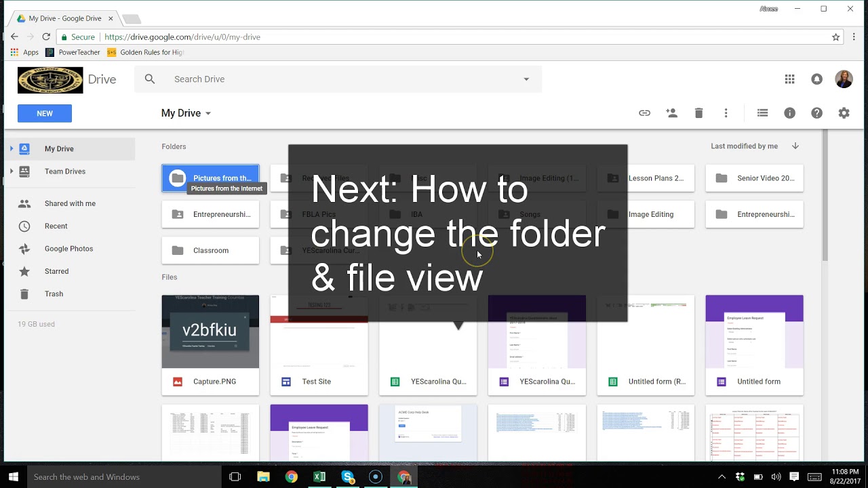Reverse sort direction arrow
868x488 pixels.
tap(795, 146)
